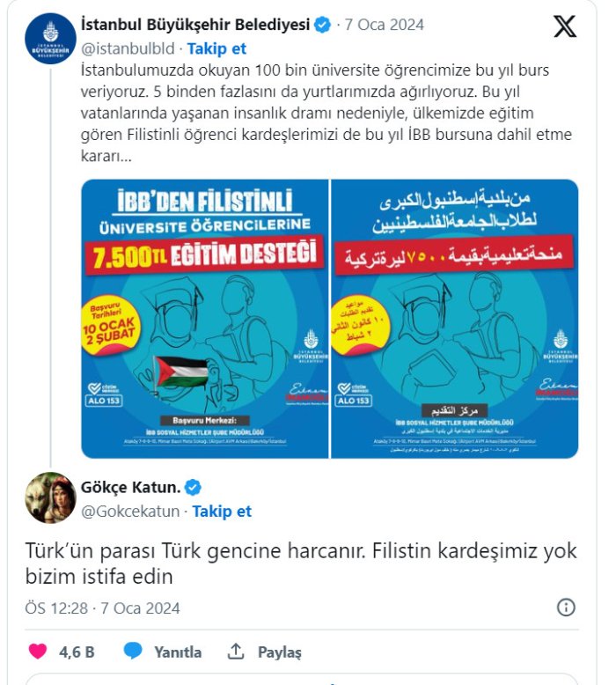Open the Turkish scholarship poster image
The width and height of the screenshot is (616, 685).
point(204,319)
